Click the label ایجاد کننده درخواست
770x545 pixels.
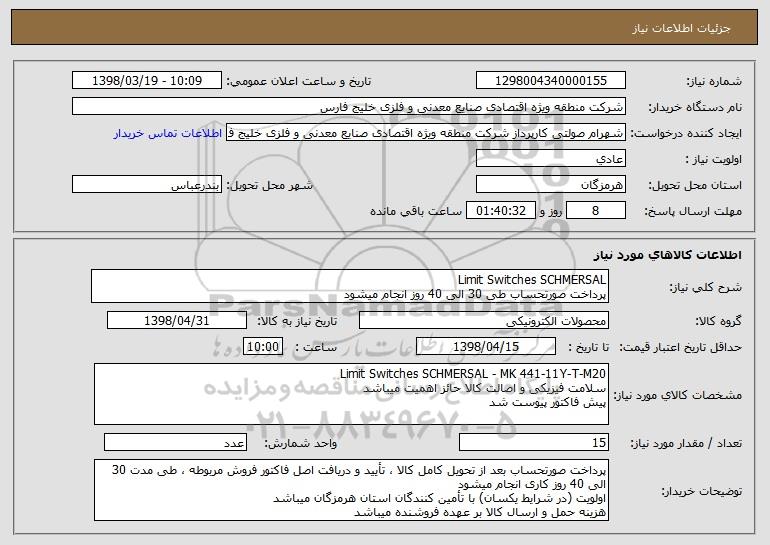pyautogui.click(x=686, y=133)
